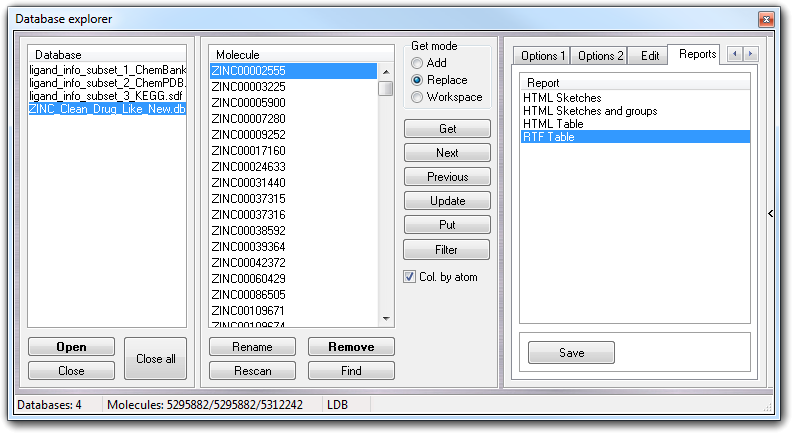
Task: Click the molecule list scrollbar thumb
Action: [385, 88]
